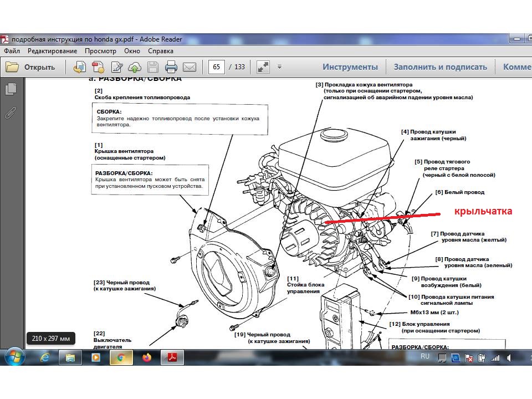This screenshot has width=532, height=399.
Task: Click the Открыть (Open) folder icon
Action: click(12, 67)
